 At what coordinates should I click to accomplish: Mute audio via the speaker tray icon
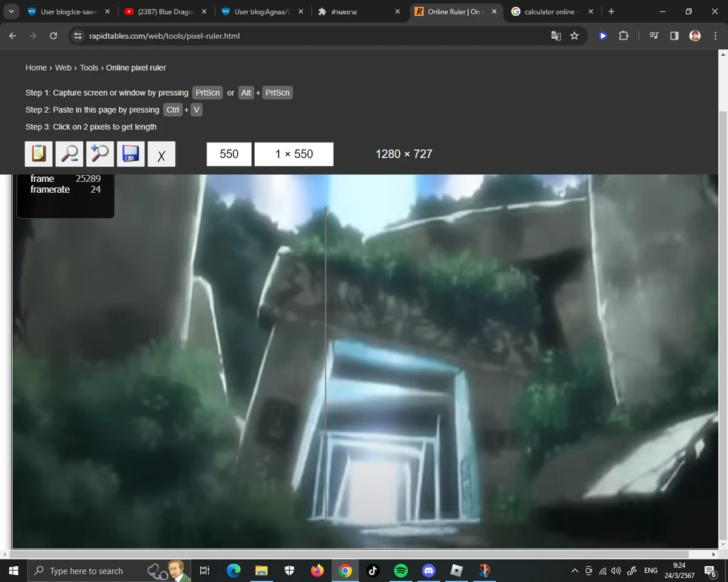click(616, 570)
